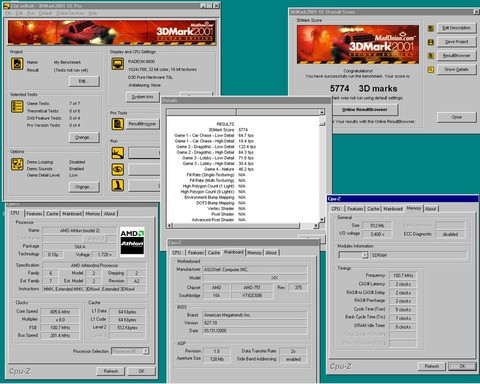This screenshot has height=384, width=480.
Task: Click Change... button under Selected Tests
Action: click(x=84, y=137)
